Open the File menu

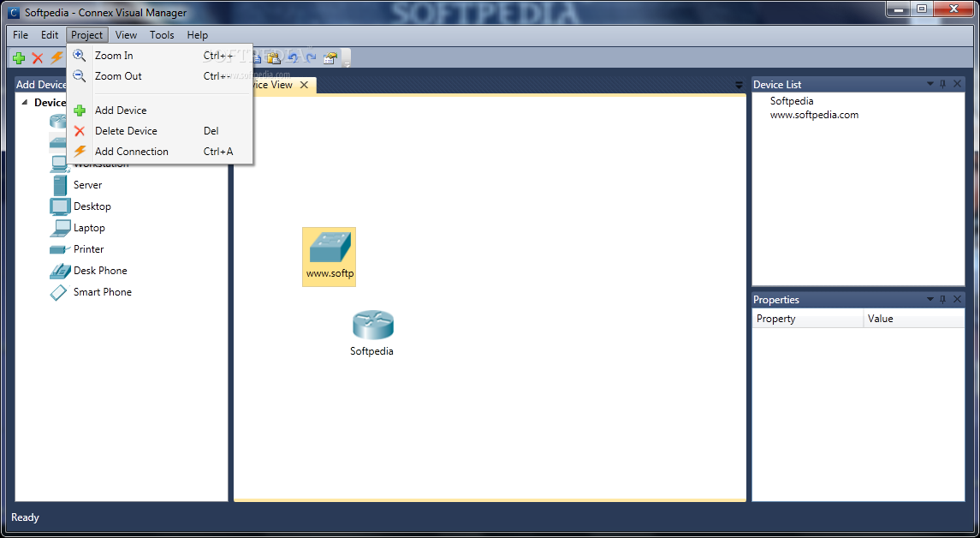click(x=21, y=35)
